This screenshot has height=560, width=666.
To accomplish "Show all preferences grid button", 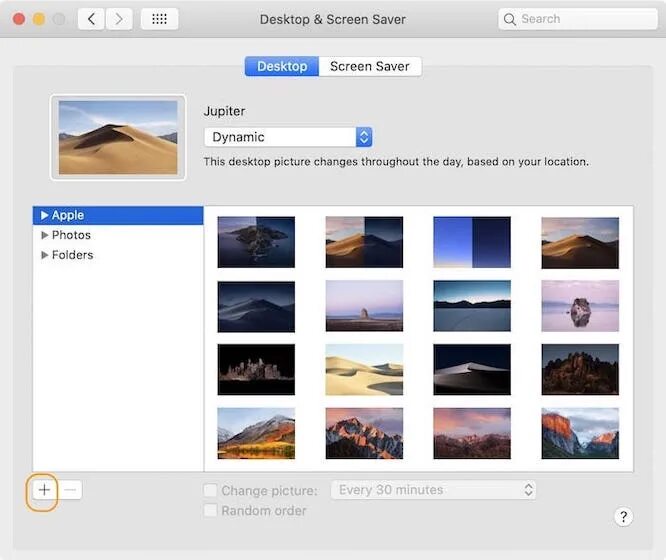I will tap(159, 19).
